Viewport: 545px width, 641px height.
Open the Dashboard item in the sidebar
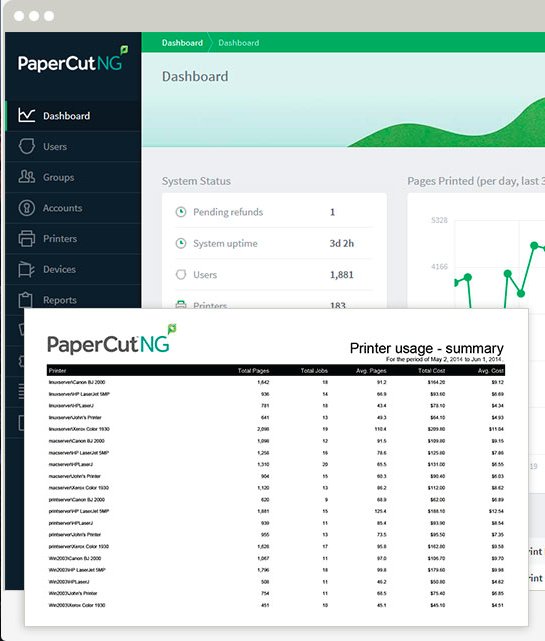click(x=74, y=116)
